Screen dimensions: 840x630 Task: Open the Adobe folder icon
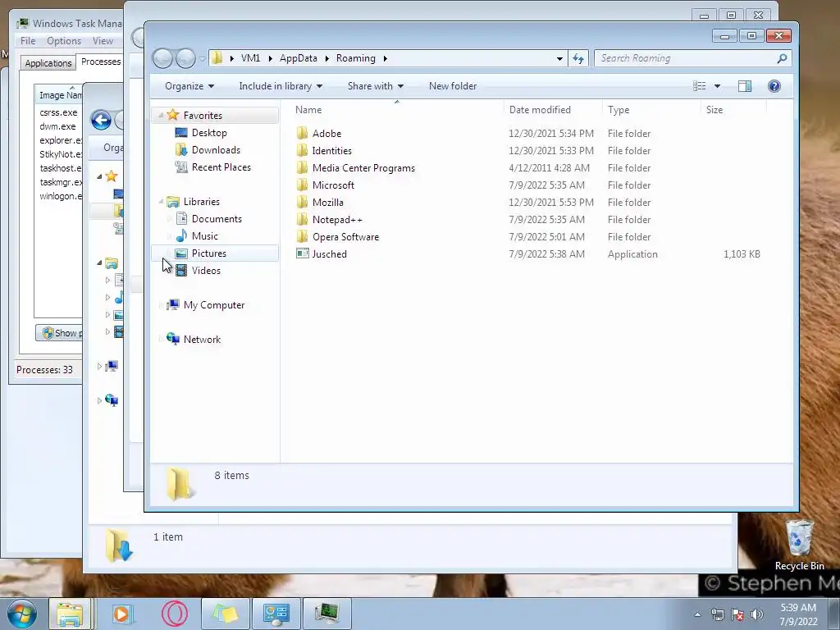point(302,134)
